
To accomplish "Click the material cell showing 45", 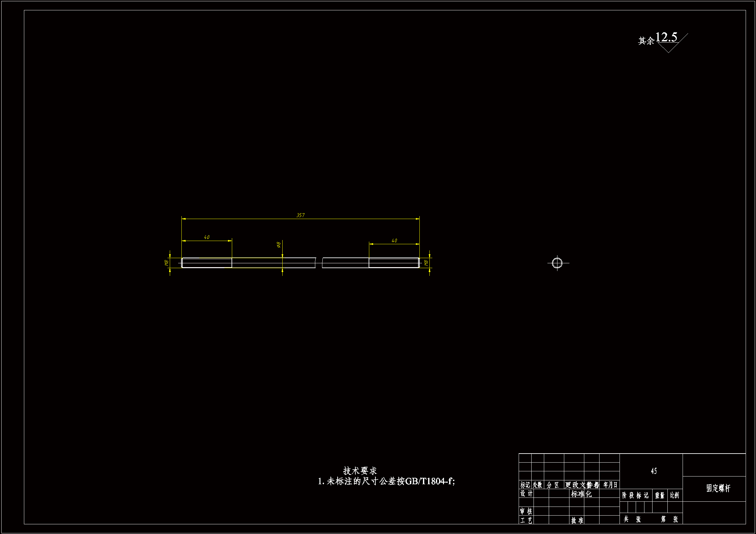I will point(653,471).
